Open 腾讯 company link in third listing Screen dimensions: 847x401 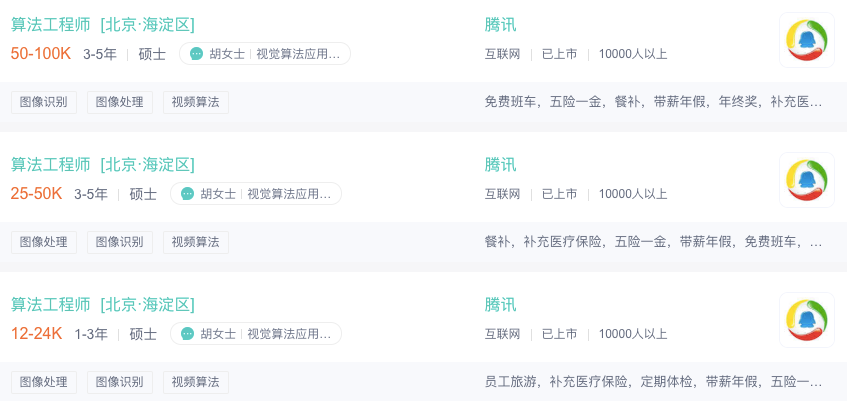(x=500, y=304)
